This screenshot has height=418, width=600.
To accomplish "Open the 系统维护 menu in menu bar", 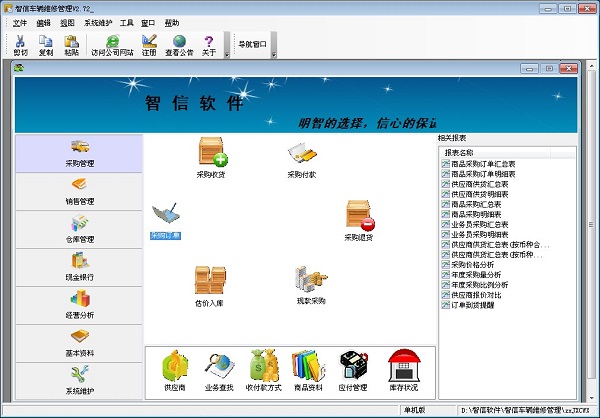I will click(x=98, y=23).
